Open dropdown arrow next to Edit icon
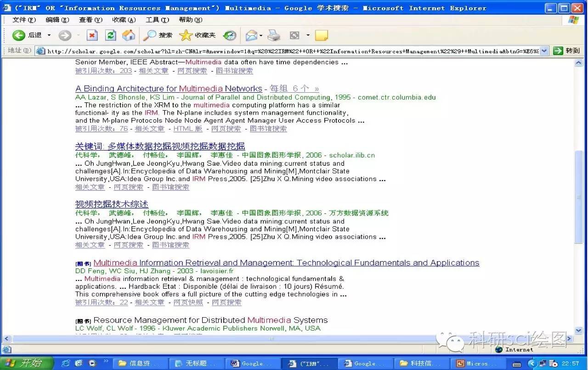 pyautogui.click(x=308, y=35)
